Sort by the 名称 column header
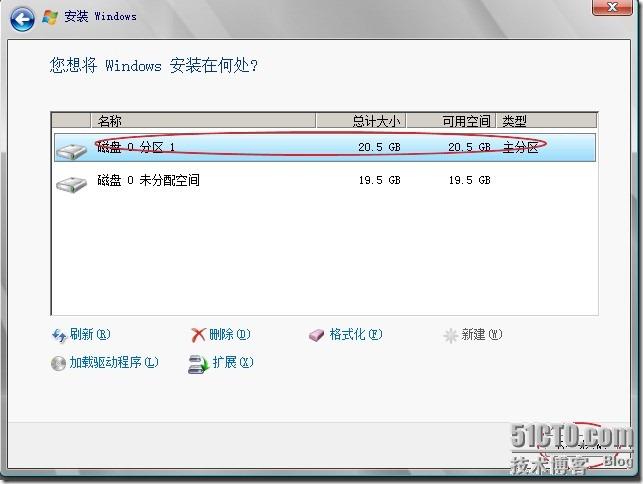 pyautogui.click(x=203, y=121)
